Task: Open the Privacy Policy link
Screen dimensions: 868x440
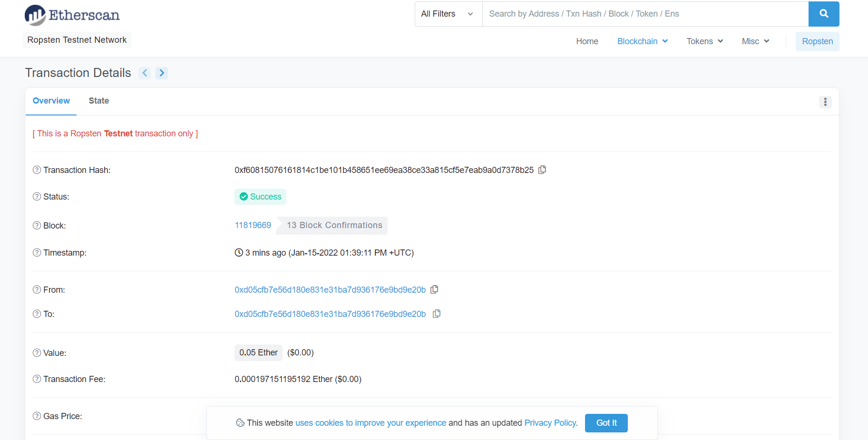Action: [550, 423]
